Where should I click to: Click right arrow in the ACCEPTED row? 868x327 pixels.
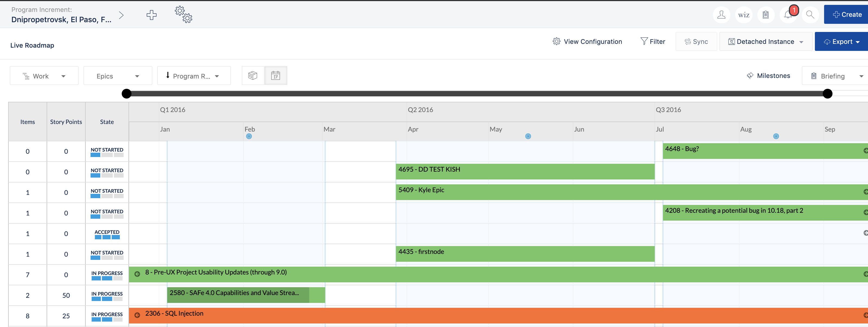pos(865,233)
